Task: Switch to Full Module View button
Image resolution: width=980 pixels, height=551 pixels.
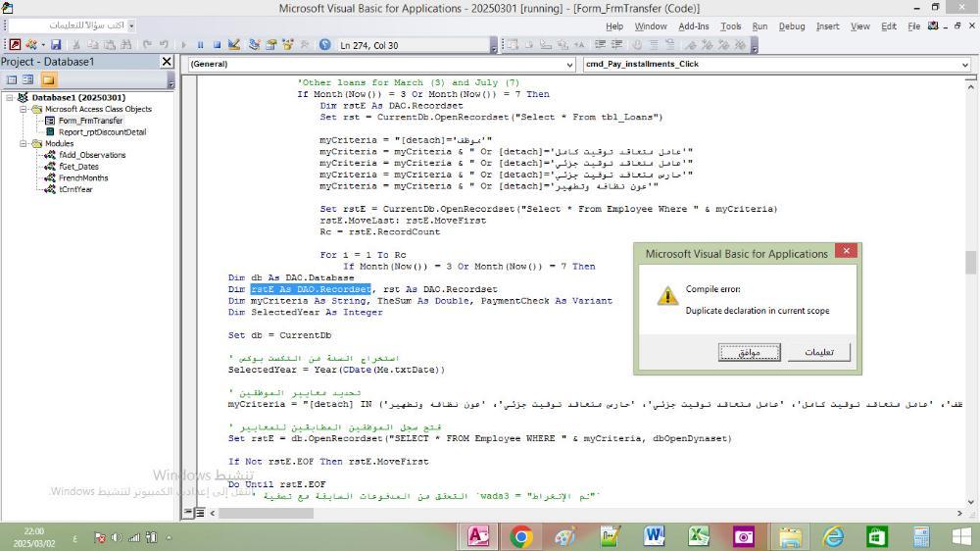Action: coord(200,513)
